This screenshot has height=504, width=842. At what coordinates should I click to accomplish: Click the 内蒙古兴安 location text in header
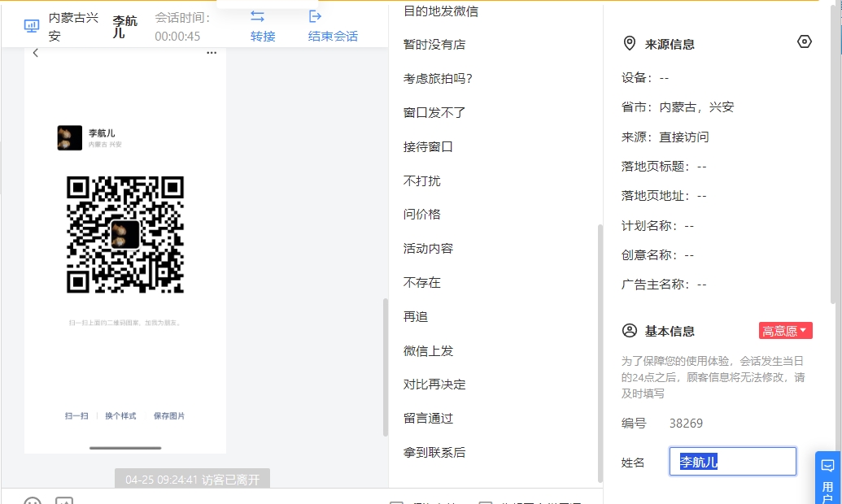[73, 27]
